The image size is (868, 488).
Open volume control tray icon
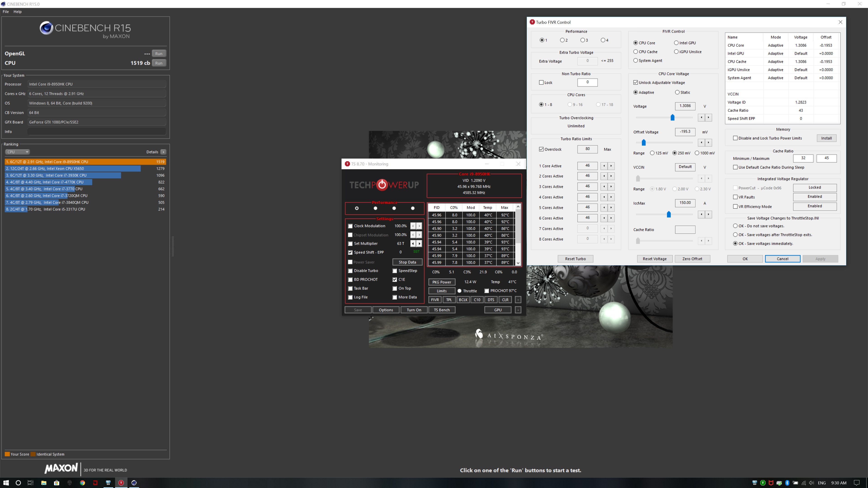pos(811,483)
